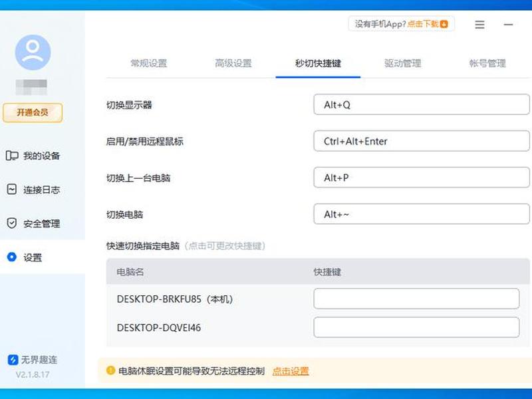This screenshot has height=399, width=532.
Task: Click the 快捷键 column header
Action: click(x=327, y=272)
